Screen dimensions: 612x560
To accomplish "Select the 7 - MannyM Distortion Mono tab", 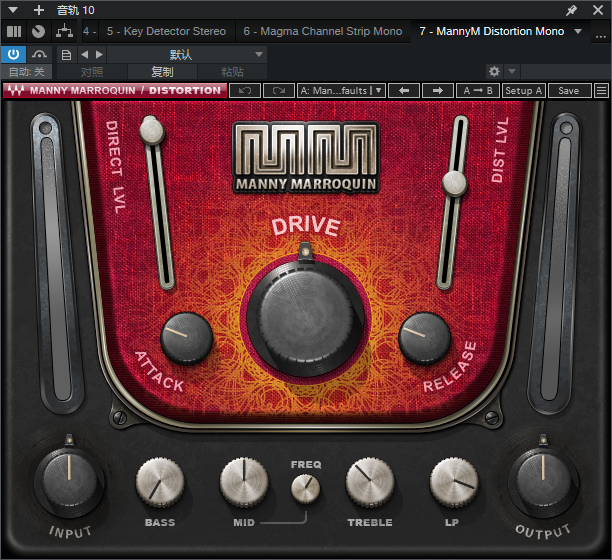I will 491,31.
